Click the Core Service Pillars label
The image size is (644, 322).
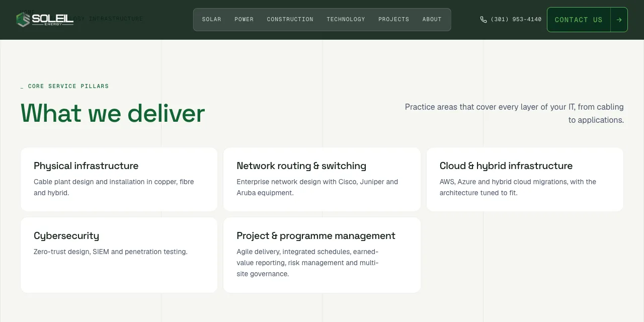coord(65,86)
